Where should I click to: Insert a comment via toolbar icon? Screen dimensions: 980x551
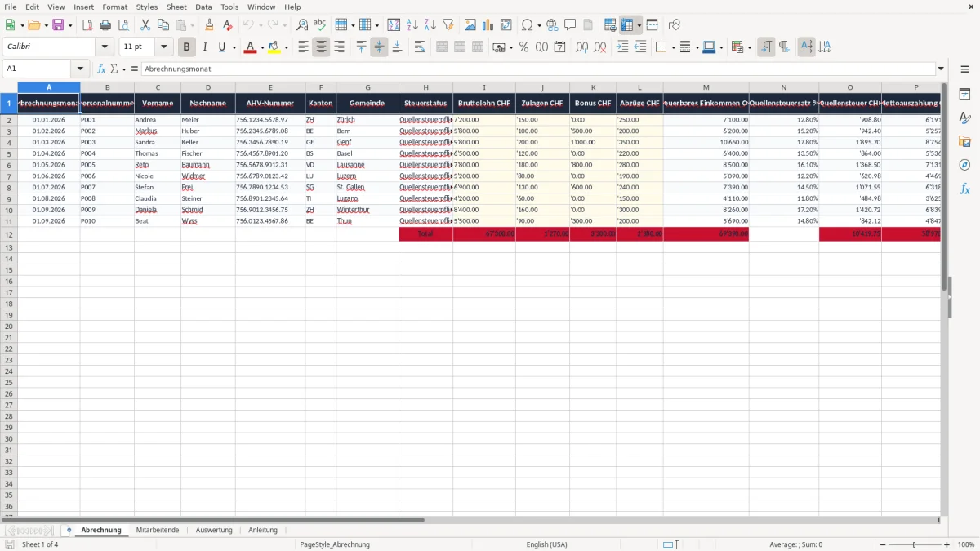point(570,25)
